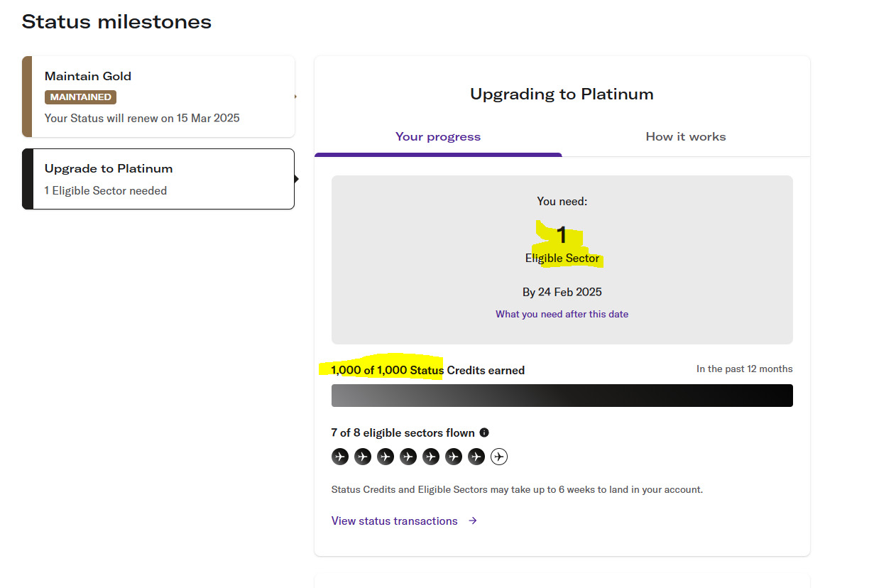Open the Maintain Gold milestone card
Image resolution: width=896 pixels, height=588 pixels.
(158, 97)
